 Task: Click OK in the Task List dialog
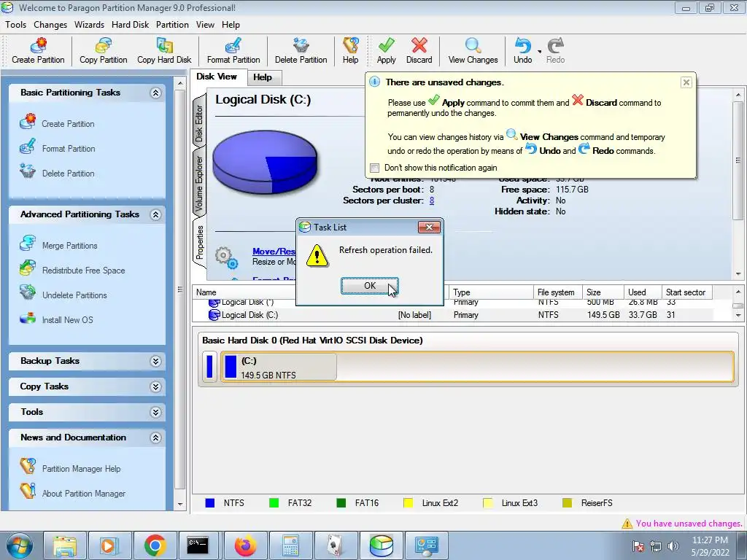370,286
